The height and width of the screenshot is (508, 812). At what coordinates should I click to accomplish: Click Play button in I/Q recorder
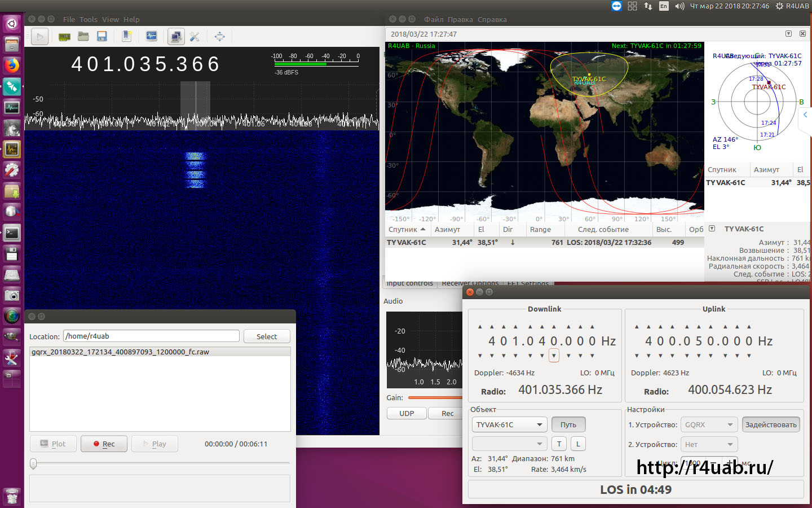155,444
